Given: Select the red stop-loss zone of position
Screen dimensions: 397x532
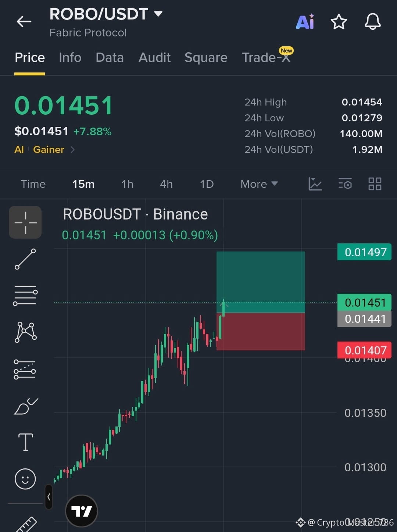Looking at the screenshot, I should click(x=261, y=331).
